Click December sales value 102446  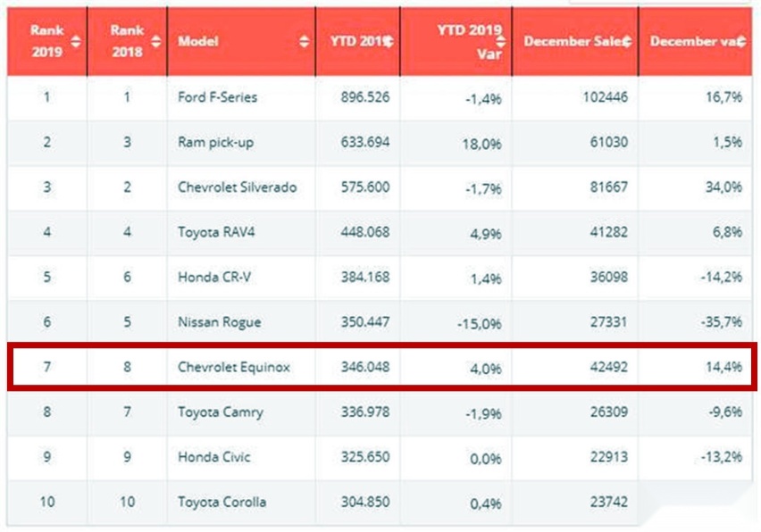click(606, 97)
